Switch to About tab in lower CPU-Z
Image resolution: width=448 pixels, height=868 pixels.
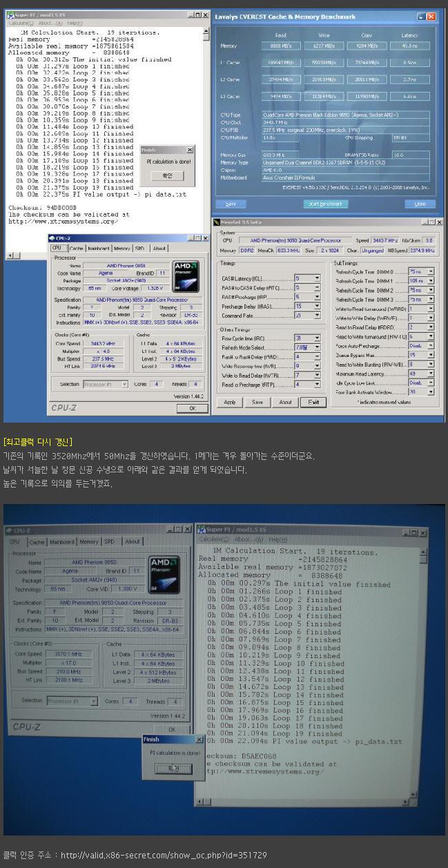132,541
